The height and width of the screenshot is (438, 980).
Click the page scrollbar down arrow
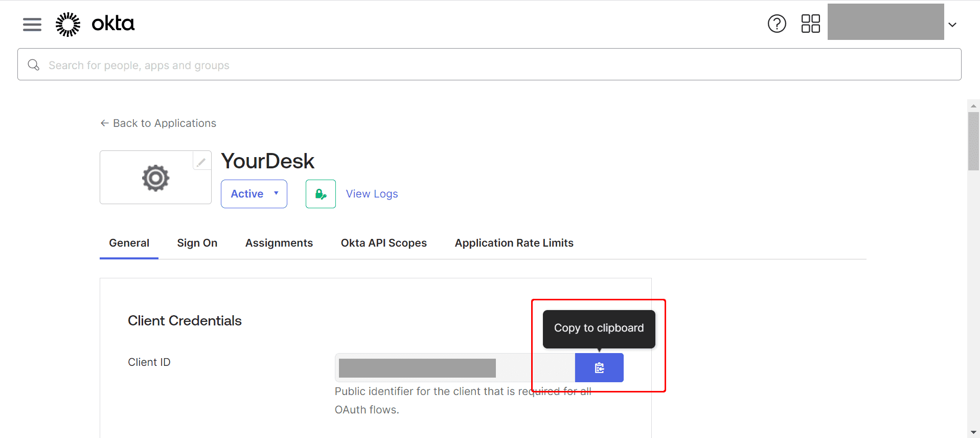coord(973,433)
